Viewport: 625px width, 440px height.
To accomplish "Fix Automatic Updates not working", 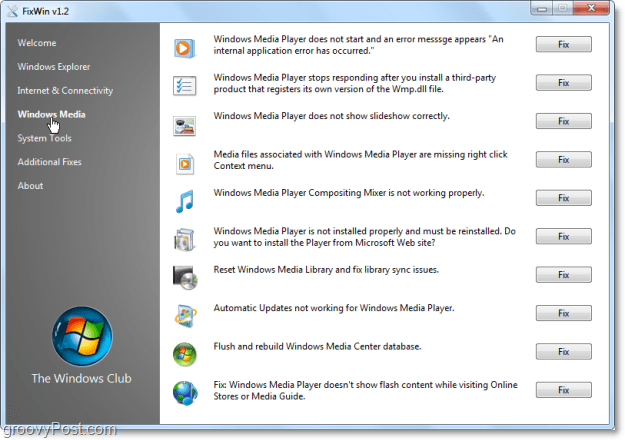I will 564,313.
